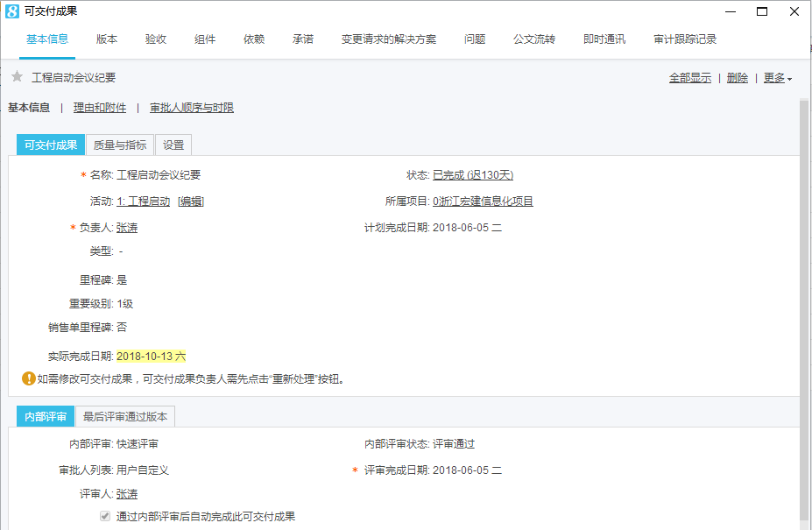Switch to 质量与指标 sub-tab
Viewport: 812px width, 530px height.
(x=120, y=145)
